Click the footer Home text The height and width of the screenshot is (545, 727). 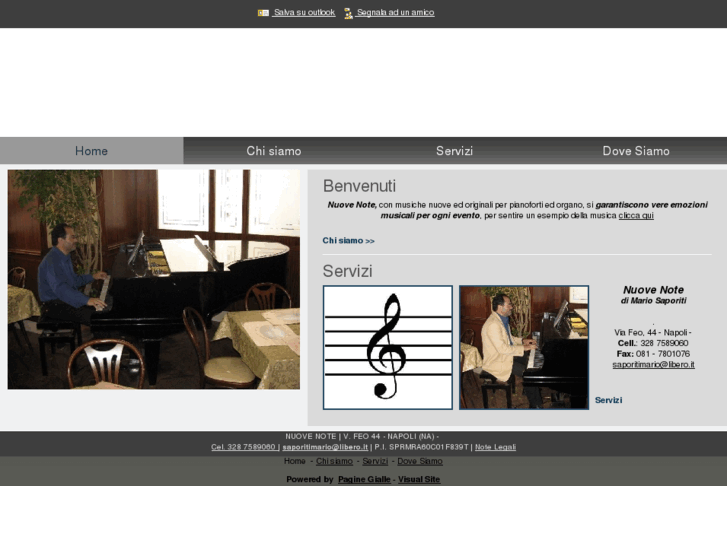coord(294,461)
